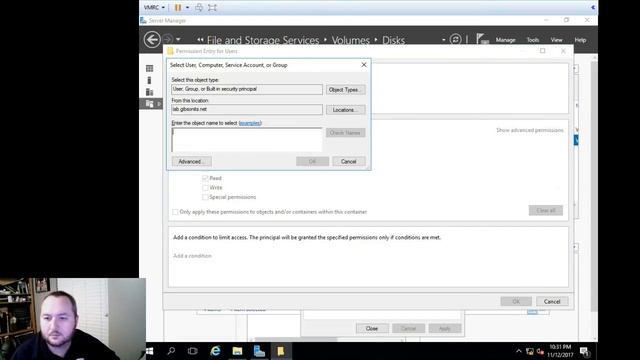Screen dimensions: 640x360
Task: Click the VMRC pause button
Action: point(178,7)
